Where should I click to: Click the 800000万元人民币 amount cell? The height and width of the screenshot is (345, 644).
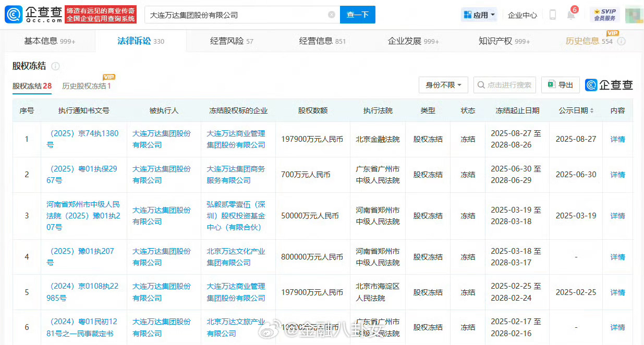312,257
